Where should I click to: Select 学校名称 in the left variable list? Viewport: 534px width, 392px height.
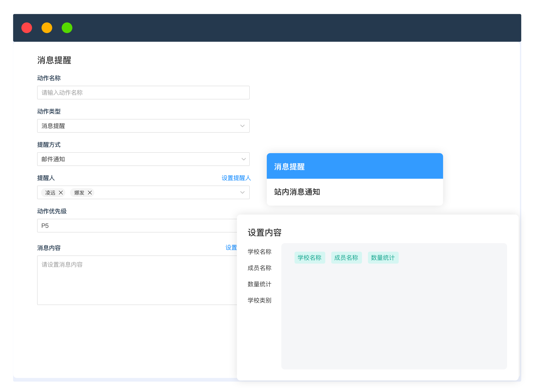(259, 252)
